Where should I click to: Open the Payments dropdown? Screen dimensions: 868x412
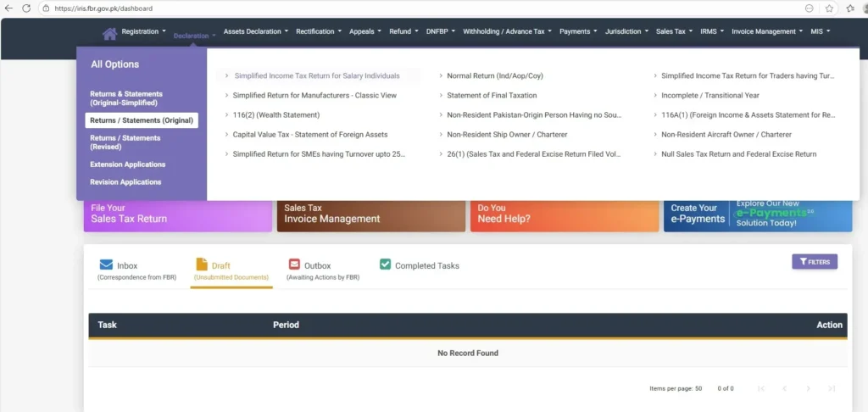(578, 31)
